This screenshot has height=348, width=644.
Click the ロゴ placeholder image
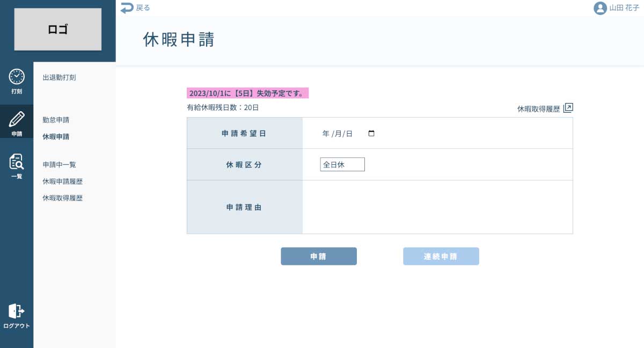pos(58,30)
